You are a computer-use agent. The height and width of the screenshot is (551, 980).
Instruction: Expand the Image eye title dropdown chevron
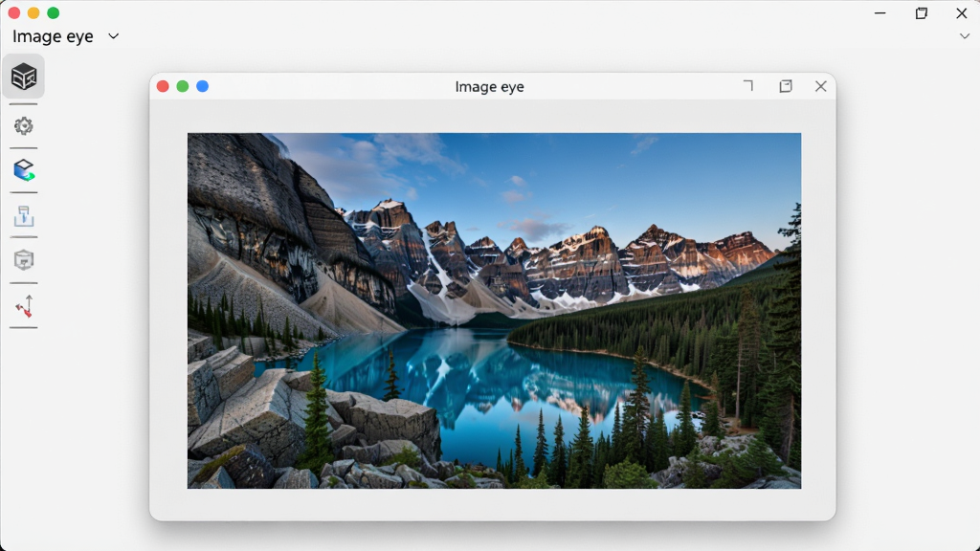click(x=113, y=36)
